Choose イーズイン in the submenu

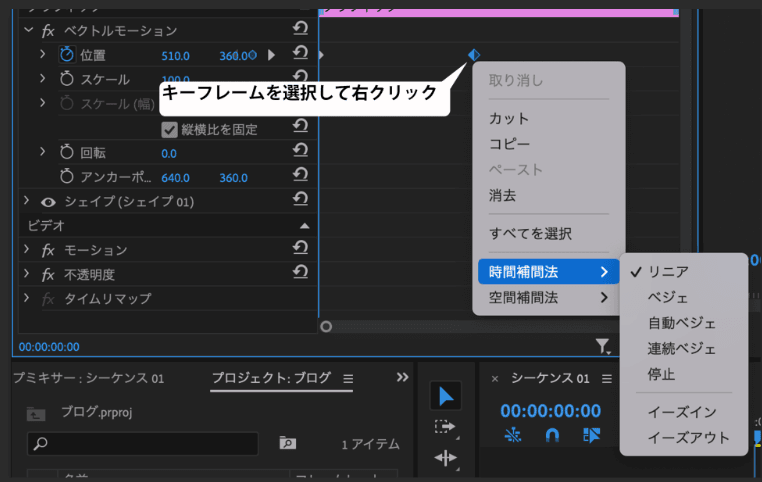[682, 412]
